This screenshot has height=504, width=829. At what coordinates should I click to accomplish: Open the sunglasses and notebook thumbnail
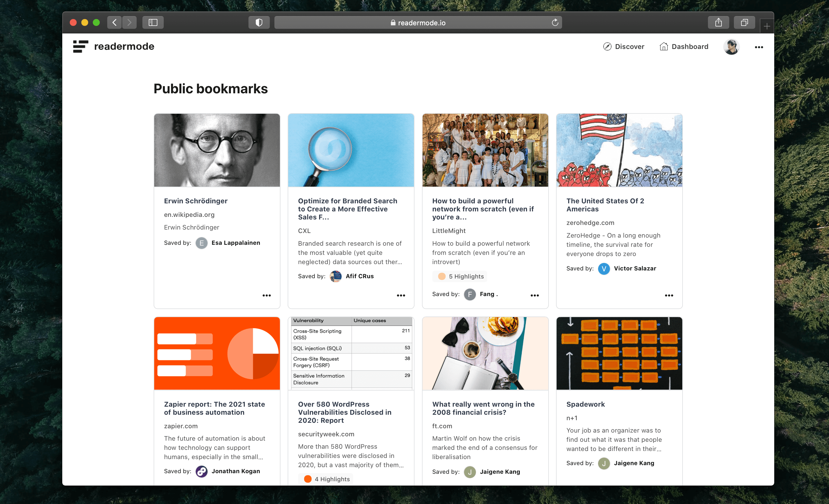coord(485,353)
